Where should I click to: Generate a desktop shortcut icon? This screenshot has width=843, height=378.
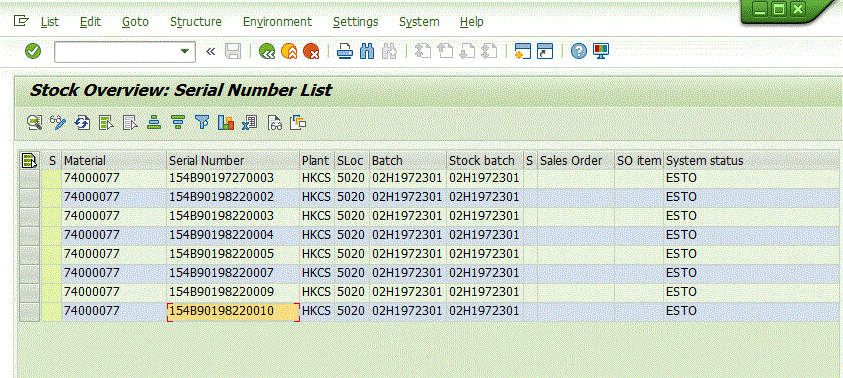click(x=545, y=51)
